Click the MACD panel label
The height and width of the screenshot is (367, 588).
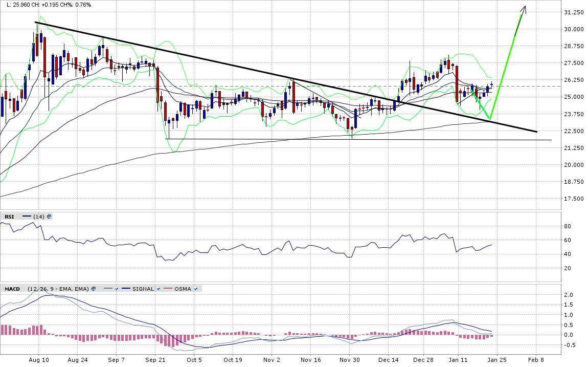point(12,289)
